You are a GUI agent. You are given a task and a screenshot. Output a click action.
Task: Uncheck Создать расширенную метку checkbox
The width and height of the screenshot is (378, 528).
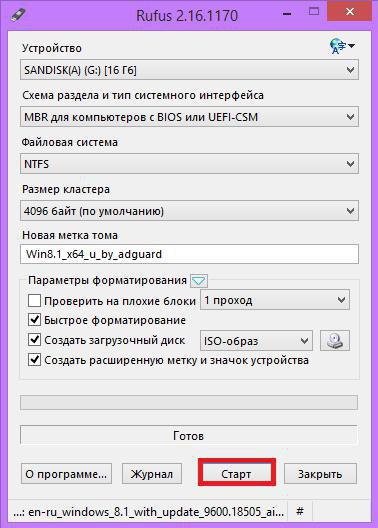click(34, 360)
